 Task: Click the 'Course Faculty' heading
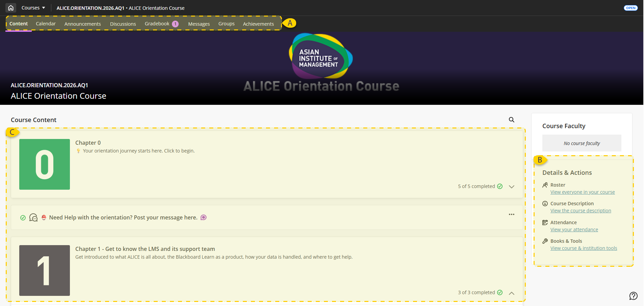[564, 126]
